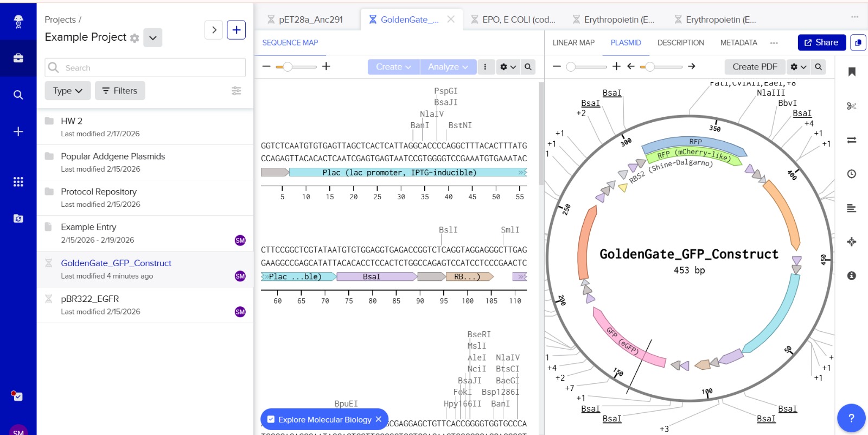Open the global search magnifier in left sidebar
Viewport: 868px width, 435px height.
click(18, 95)
